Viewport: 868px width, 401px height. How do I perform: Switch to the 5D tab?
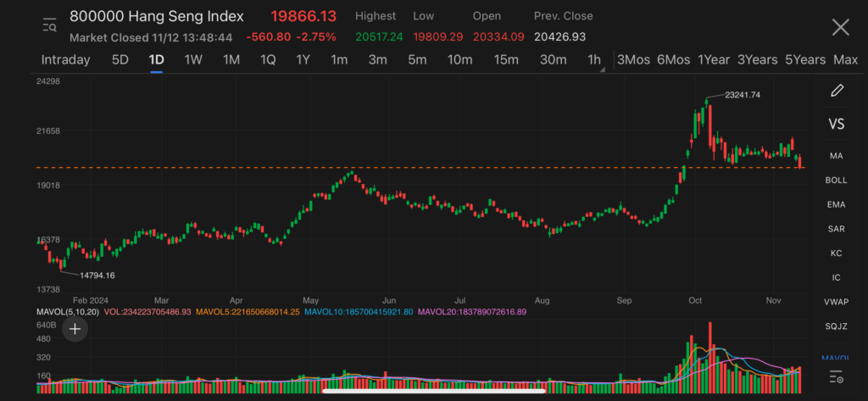point(120,60)
